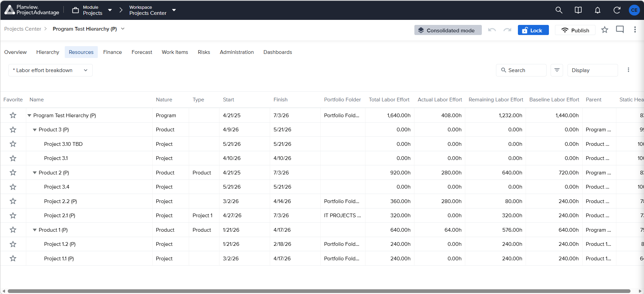Switch to the Work Items tab

pos(175,52)
